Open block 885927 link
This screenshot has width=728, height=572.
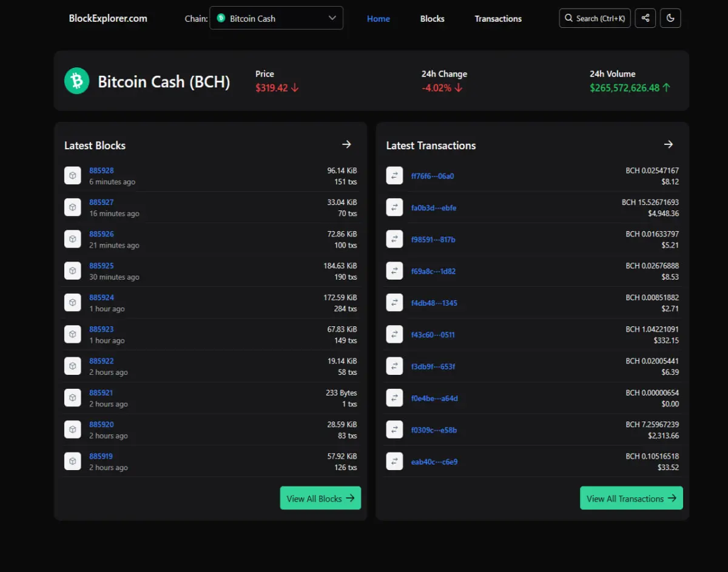click(101, 202)
